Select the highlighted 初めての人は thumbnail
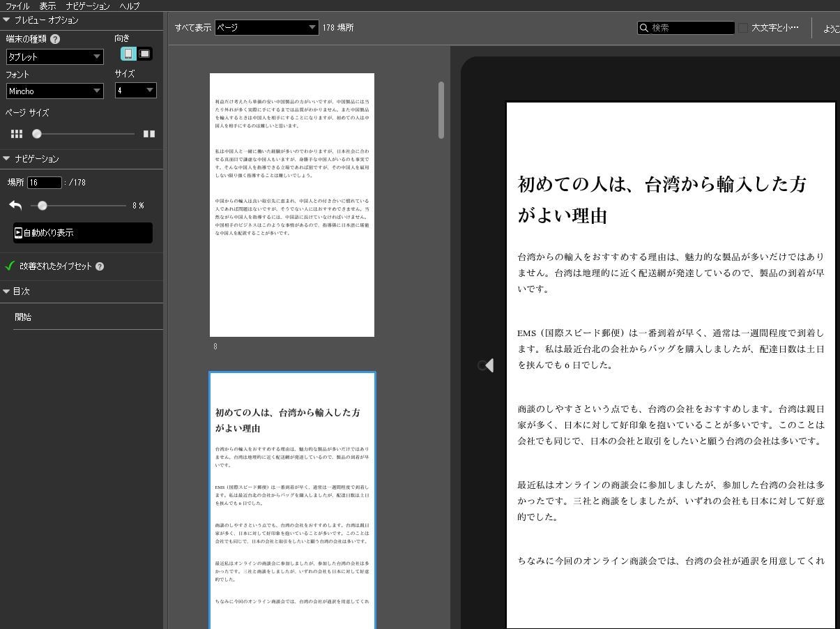Viewport: 840px width, 629px height. click(x=292, y=501)
